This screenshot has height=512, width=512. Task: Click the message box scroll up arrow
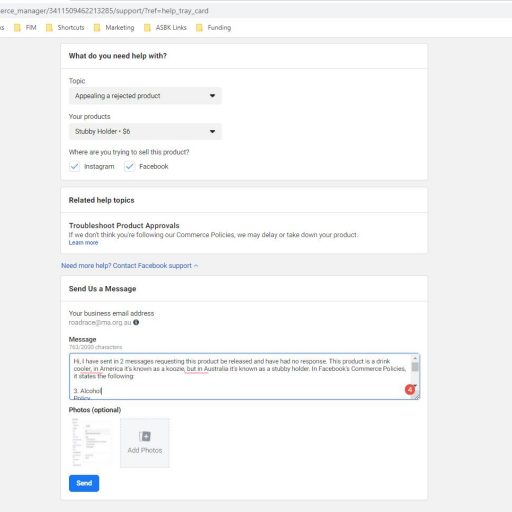[x=415, y=359]
